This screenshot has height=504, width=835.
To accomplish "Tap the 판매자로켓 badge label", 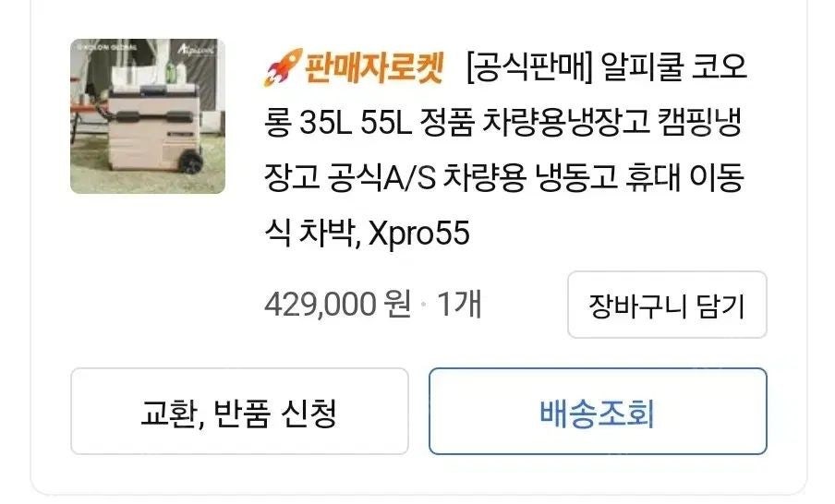I will pyautogui.click(x=374, y=67).
